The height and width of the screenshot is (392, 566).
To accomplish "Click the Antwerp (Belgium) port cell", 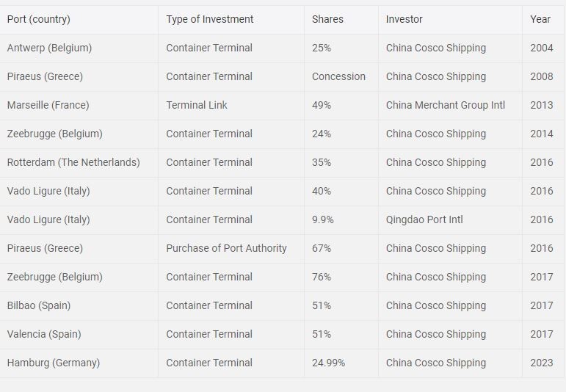I will pyautogui.click(x=49, y=48).
